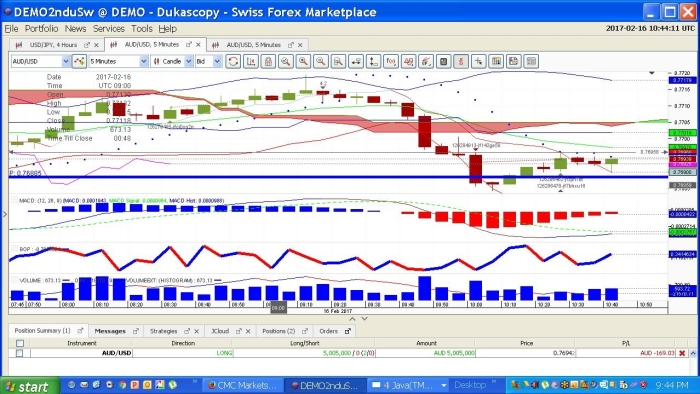The height and width of the screenshot is (394, 700).
Task: Toggle the MACD indicator checkbox on the chart
Action: click(14, 200)
